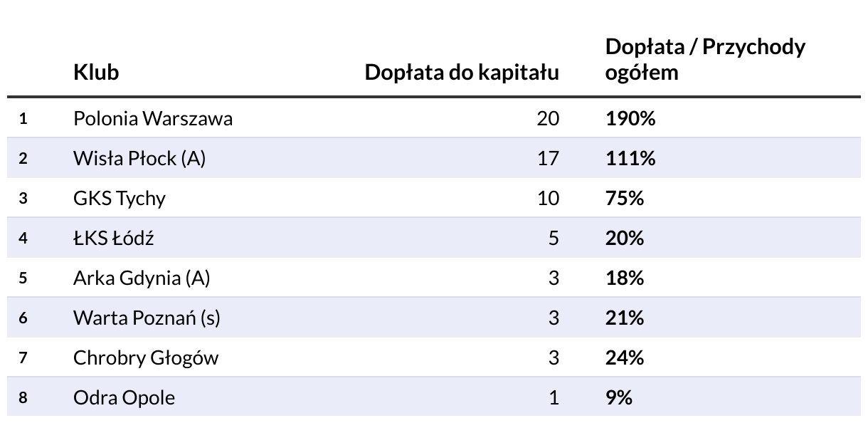Sort by Dopłata do kapitału column header
This screenshot has height=423, width=868.
(x=462, y=72)
